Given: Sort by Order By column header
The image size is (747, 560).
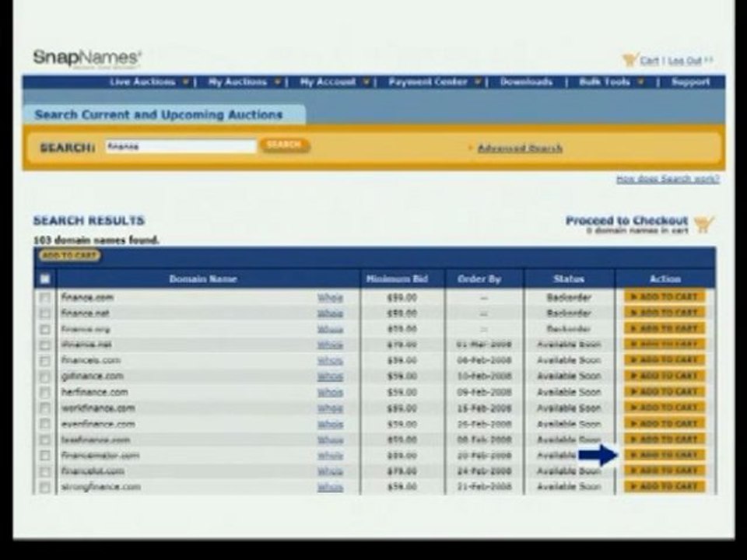Looking at the screenshot, I should coord(479,279).
